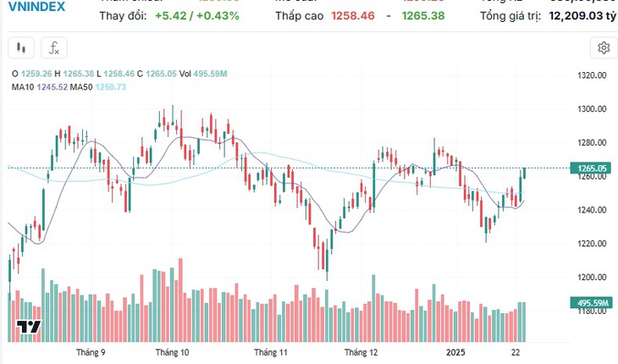Open chart settings gear icon

tap(604, 48)
